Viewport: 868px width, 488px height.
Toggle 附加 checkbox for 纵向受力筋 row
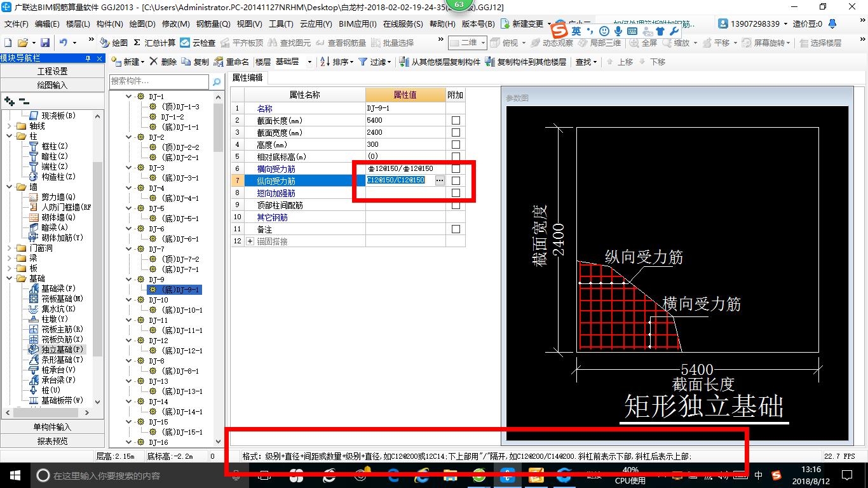click(456, 180)
